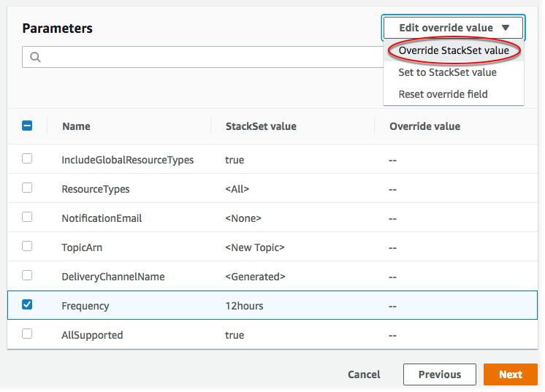
Task: Click the Cancel link
Action: tap(364, 374)
